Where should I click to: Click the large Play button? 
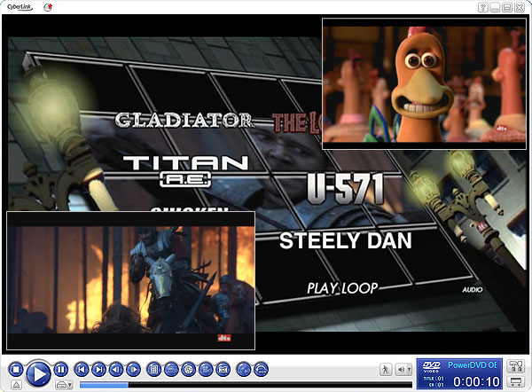(38, 373)
